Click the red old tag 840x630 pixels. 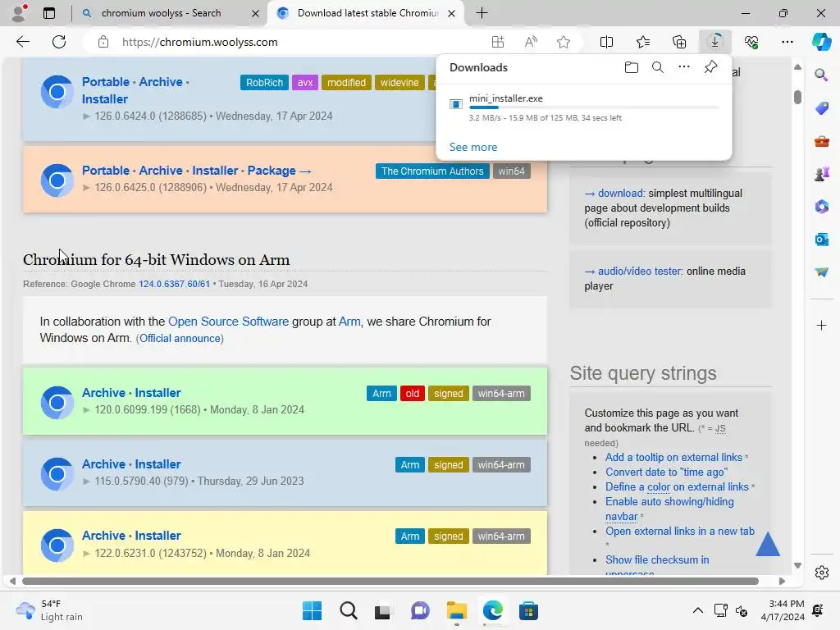412,393
